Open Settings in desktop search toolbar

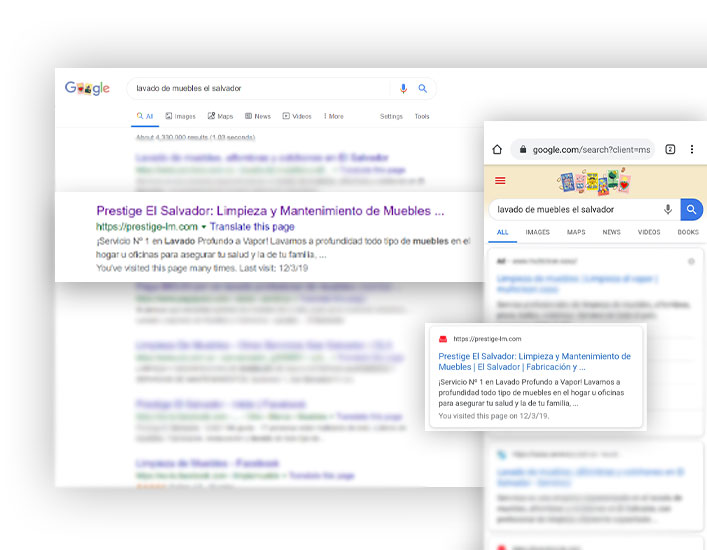(x=391, y=116)
